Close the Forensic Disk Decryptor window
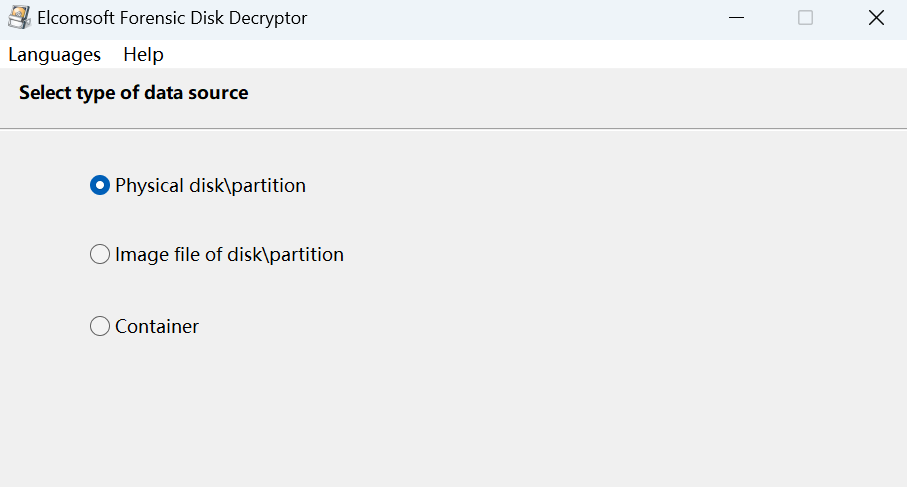Viewport: 907px width, 487px height. click(876, 18)
